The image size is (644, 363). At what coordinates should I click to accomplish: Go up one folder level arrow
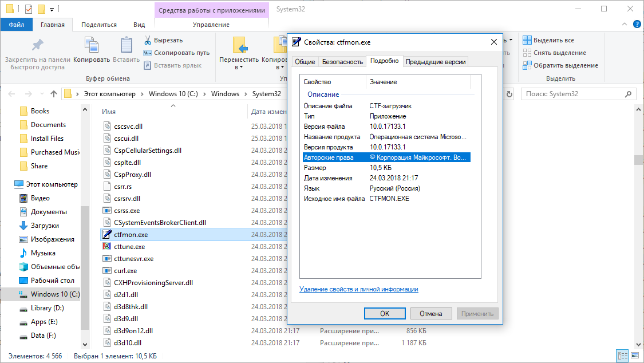[53, 94]
